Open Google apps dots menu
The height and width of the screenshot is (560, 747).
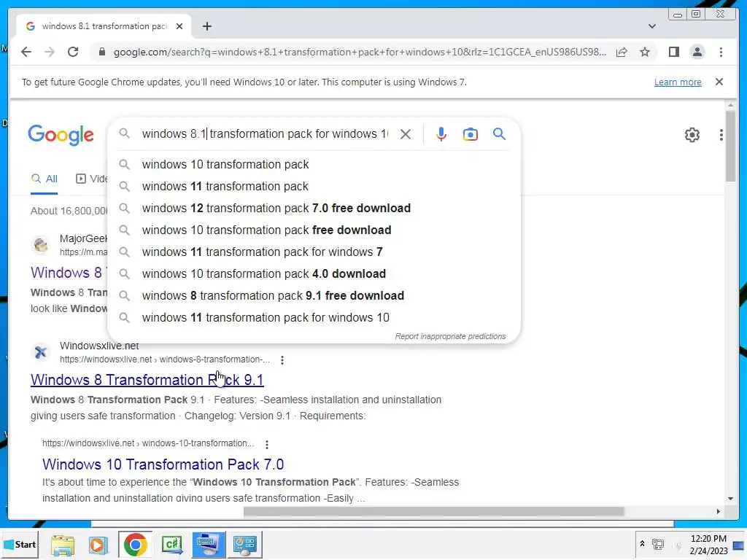(x=721, y=135)
